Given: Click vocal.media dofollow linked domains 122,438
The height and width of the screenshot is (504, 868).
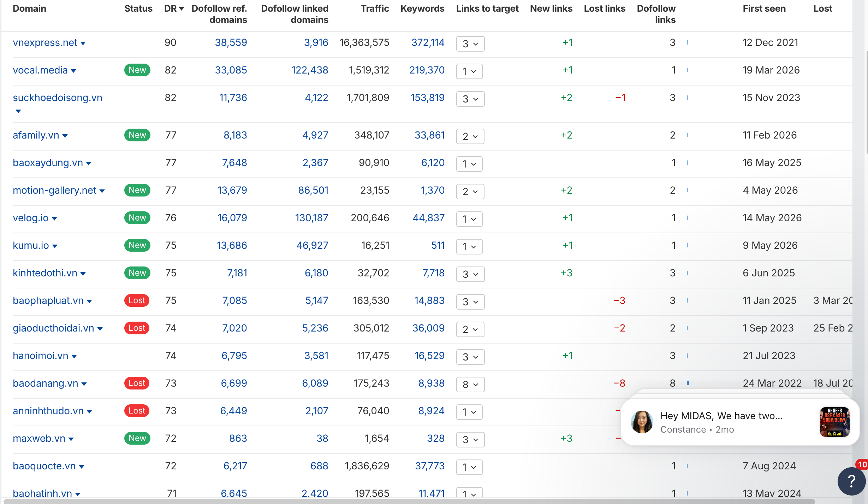Looking at the screenshot, I should (310, 70).
